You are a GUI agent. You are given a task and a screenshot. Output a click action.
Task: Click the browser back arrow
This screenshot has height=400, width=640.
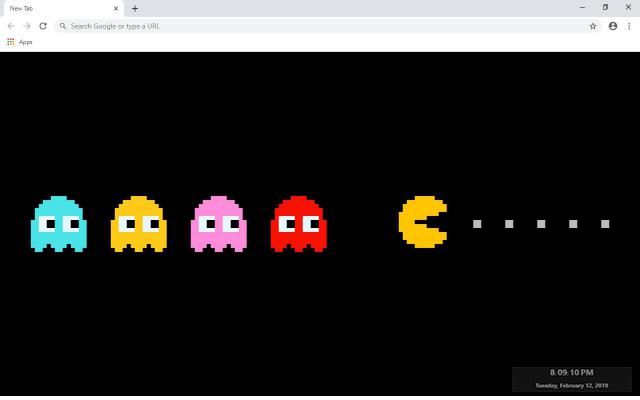[11, 26]
